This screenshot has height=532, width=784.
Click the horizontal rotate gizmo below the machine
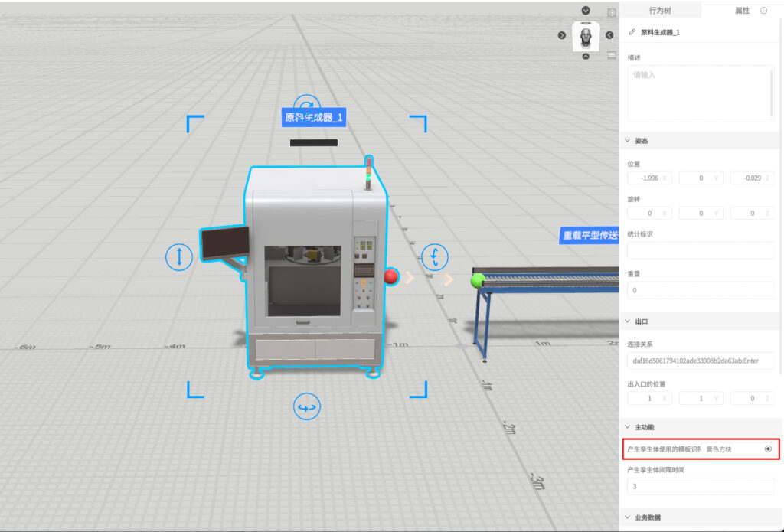pos(306,406)
